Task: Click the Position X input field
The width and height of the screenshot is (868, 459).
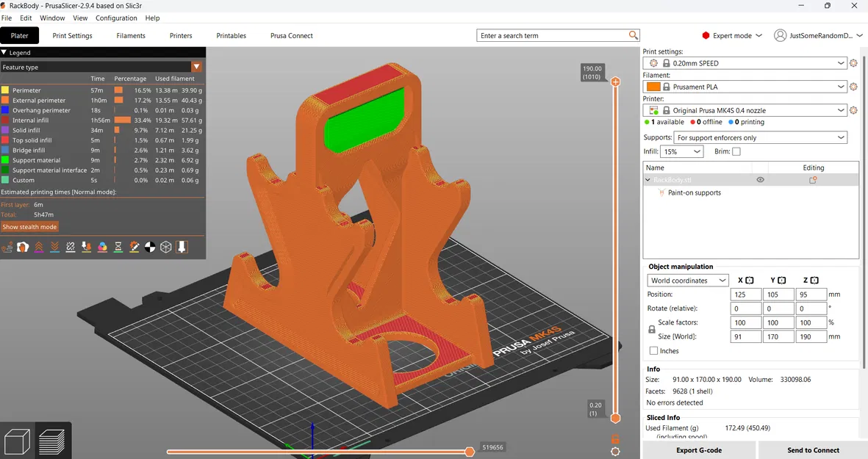Action: tap(746, 294)
